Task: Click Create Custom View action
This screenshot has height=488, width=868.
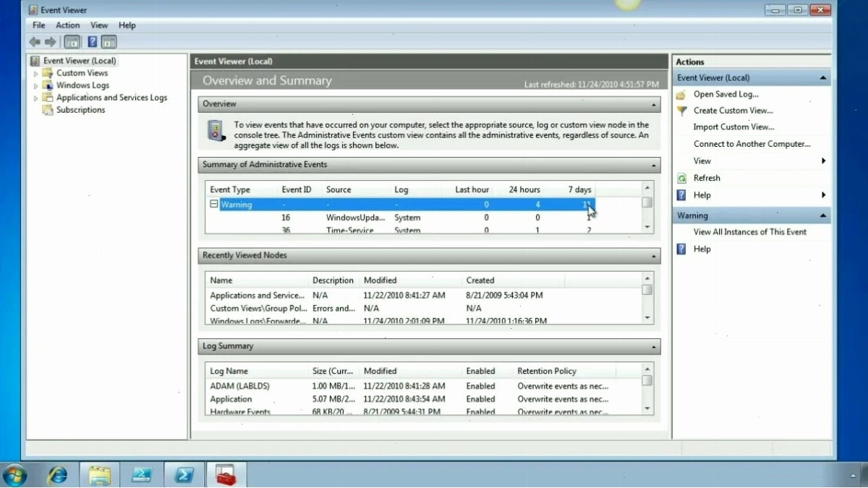Action: [733, 111]
